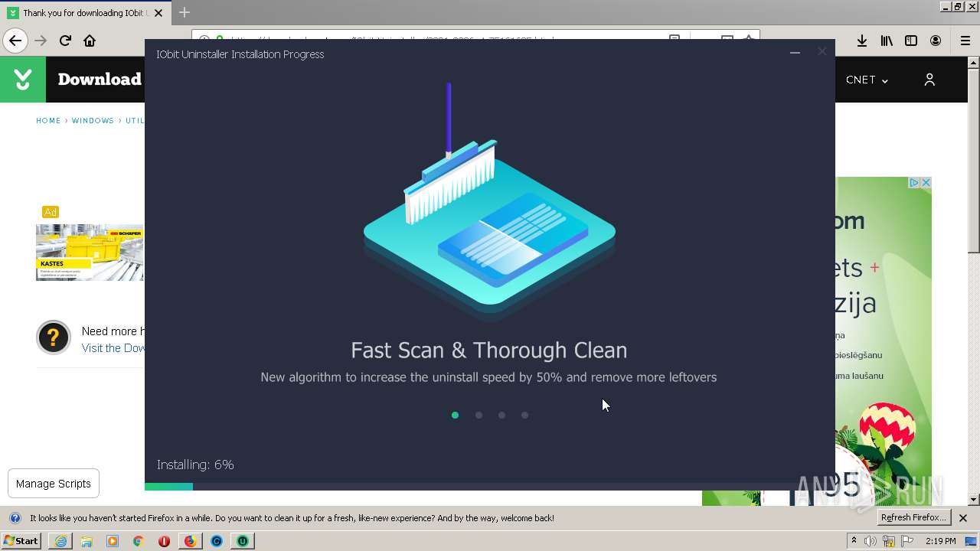
Task: Close the 'Thank you for downloading' tab
Action: coord(158,13)
